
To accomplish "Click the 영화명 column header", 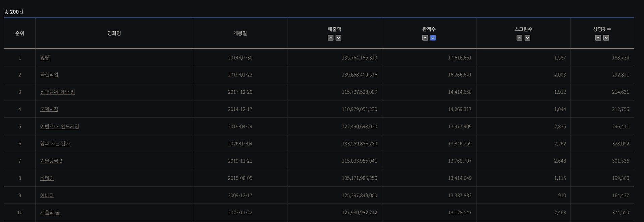I will click(114, 33).
